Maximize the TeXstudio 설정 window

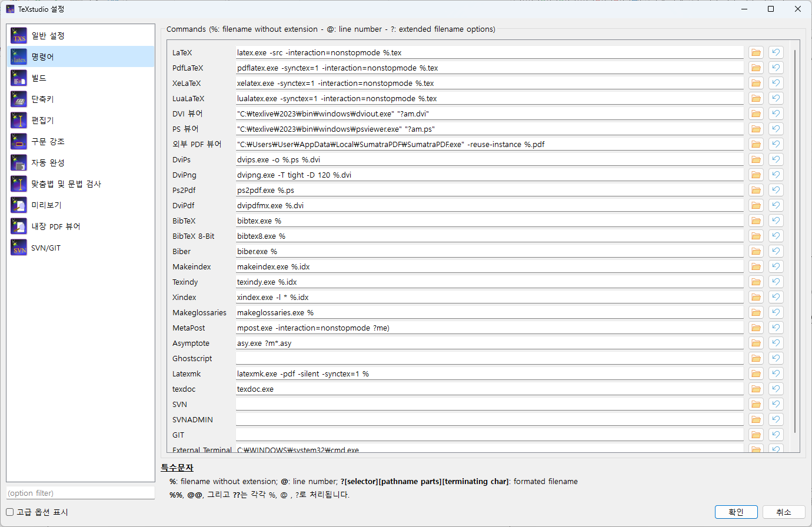pos(771,9)
